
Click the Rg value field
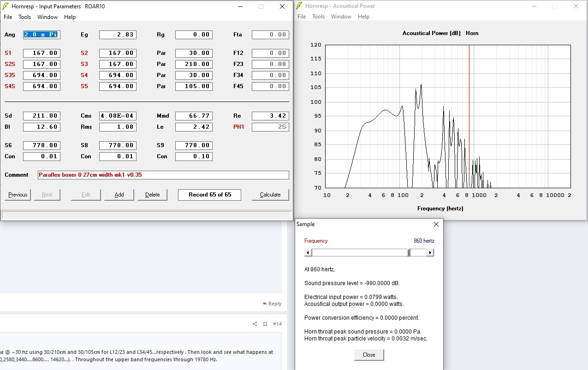[x=194, y=35]
